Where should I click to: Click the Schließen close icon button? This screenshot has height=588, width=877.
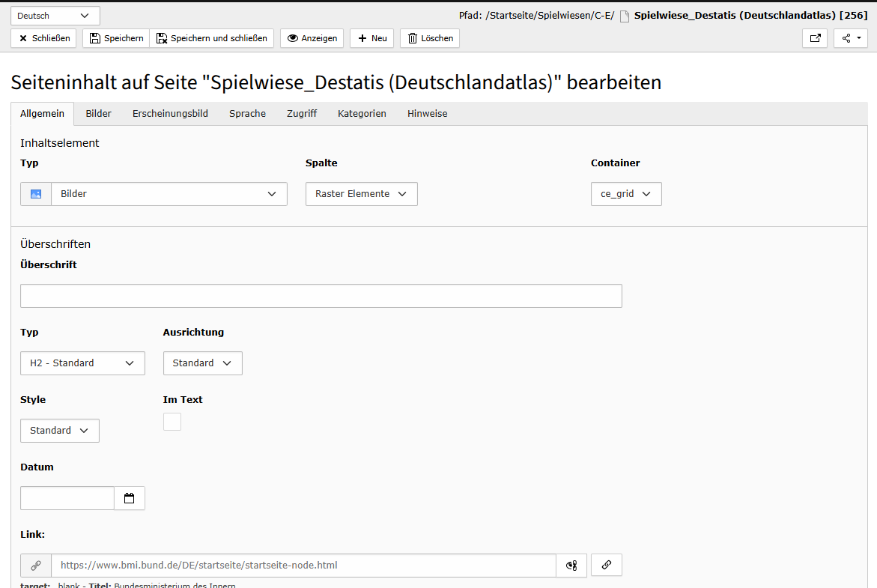tap(43, 38)
